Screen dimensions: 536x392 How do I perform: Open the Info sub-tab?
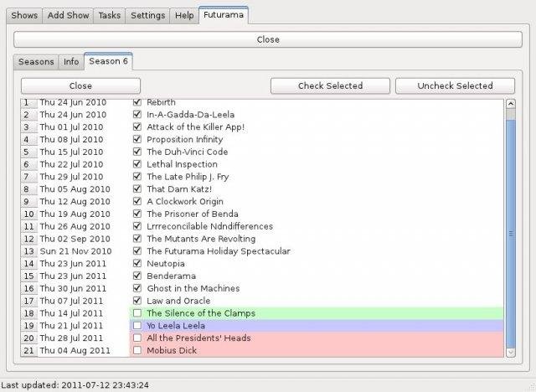(71, 62)
